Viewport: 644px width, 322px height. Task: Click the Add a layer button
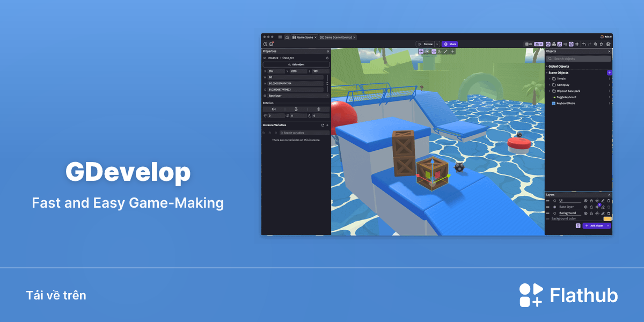point(594,225)
